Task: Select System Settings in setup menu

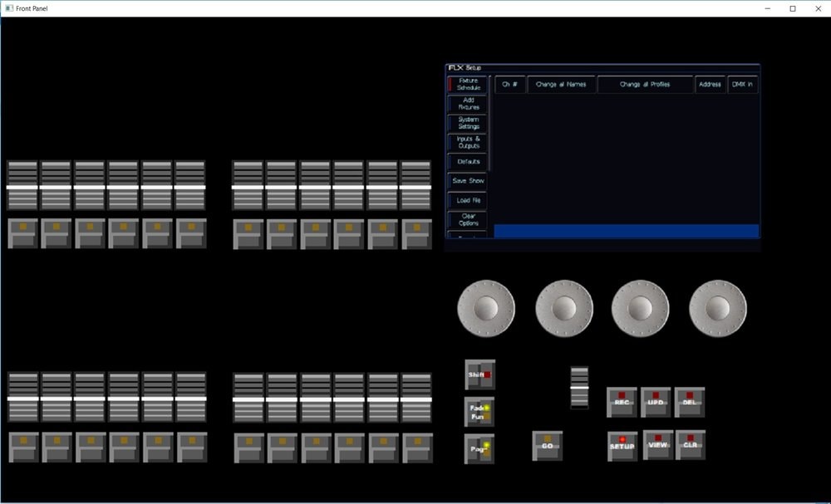Action: point(468,123)
